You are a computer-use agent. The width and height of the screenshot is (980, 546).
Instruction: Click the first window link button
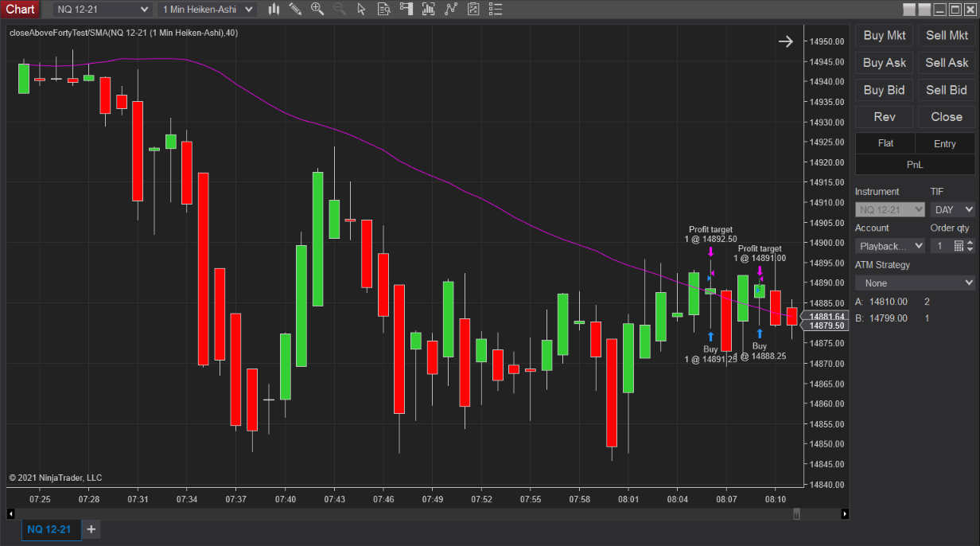(909, 10)
